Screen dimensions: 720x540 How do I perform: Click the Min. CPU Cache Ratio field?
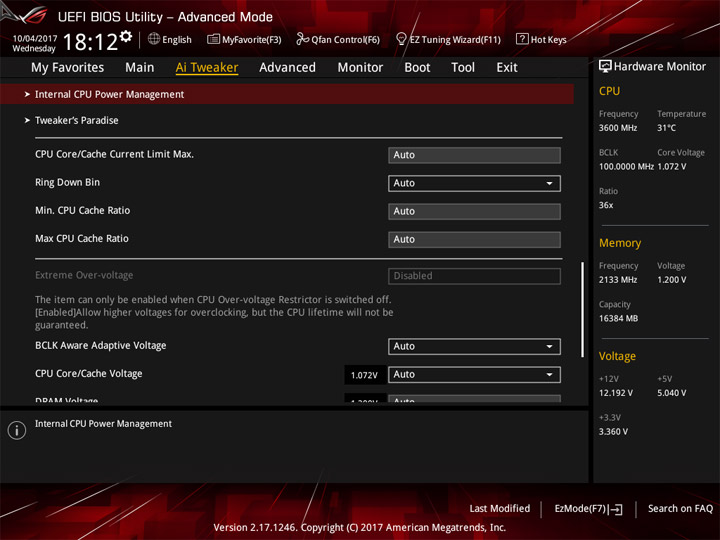click(474, 211)
